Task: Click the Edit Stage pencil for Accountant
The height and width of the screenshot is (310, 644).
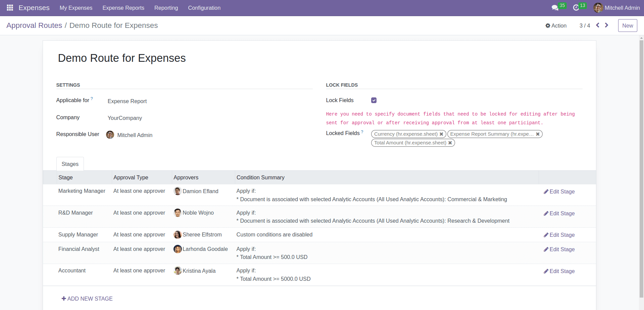Action: point(558,271)
